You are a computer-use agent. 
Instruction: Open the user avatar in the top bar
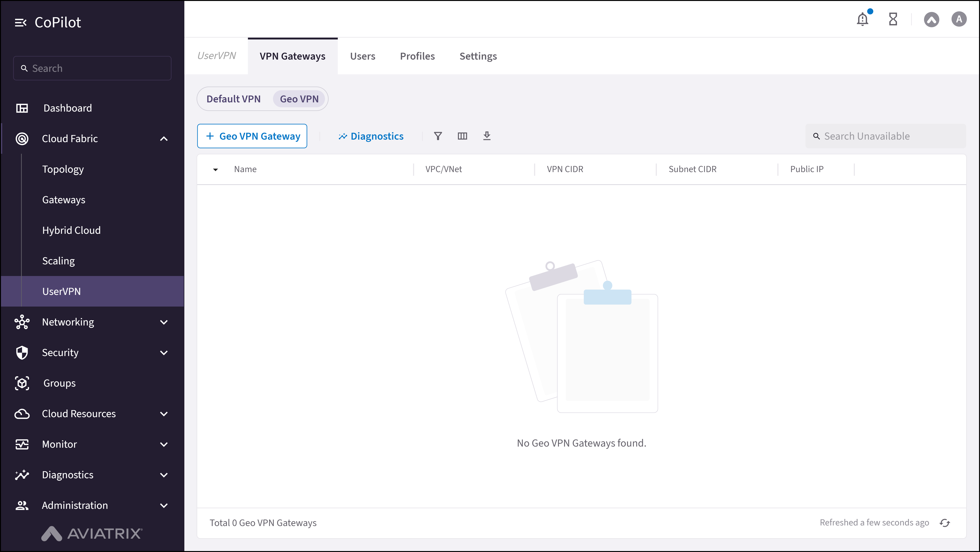point(959,19)
